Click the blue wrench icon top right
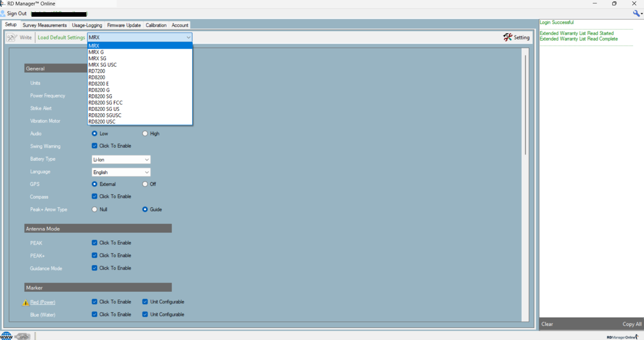 pos(637,14)
